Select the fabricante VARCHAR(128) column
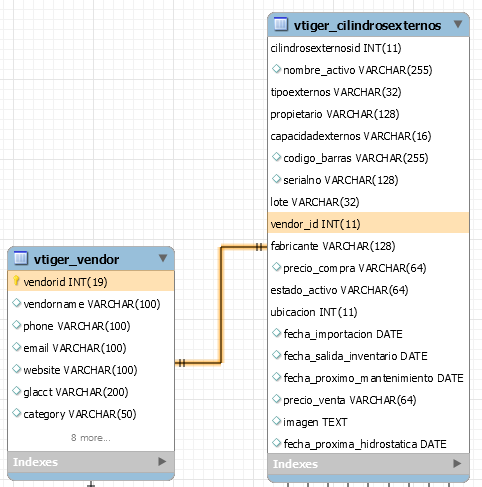482x487 pixels. click(x=368, y=246)
